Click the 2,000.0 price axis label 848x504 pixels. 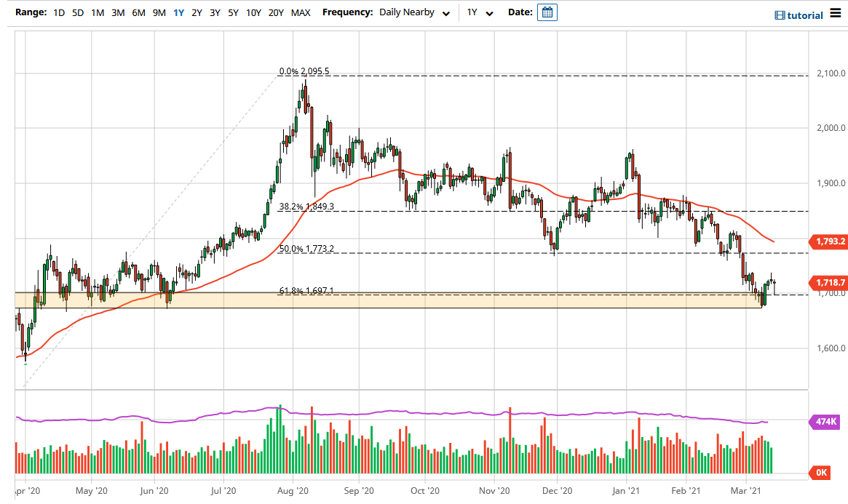click(831, 128)
